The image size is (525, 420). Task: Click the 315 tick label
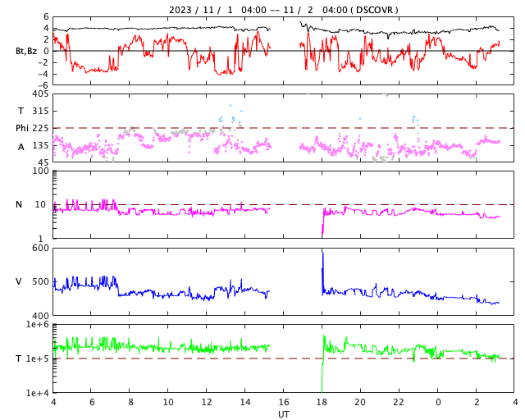[40, 111]
